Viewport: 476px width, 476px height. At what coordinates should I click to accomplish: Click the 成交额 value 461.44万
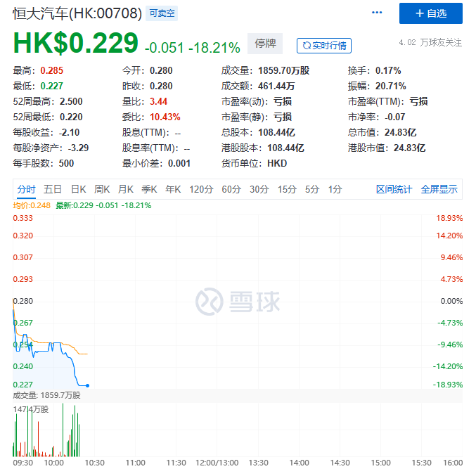pyautogui.click(x=276, y=86)
